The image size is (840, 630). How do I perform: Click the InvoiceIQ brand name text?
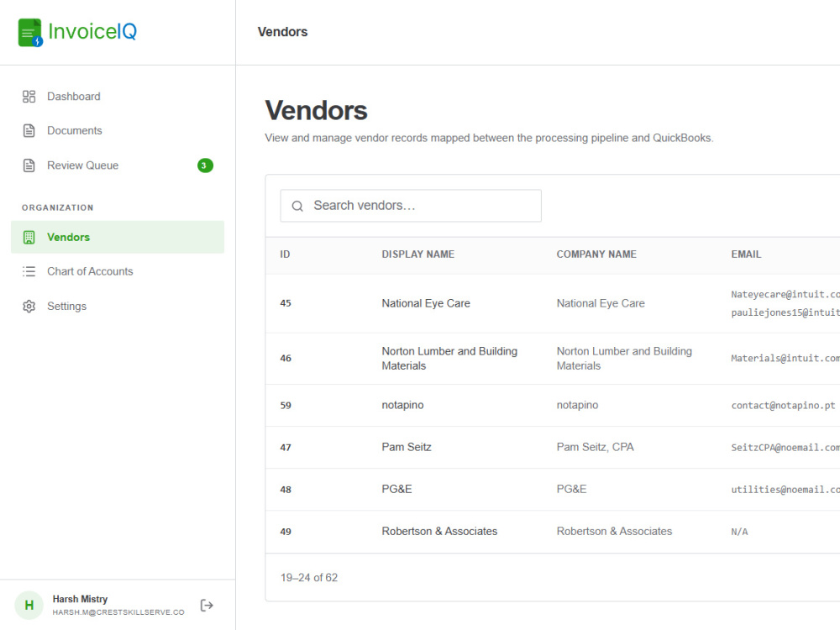92,32
